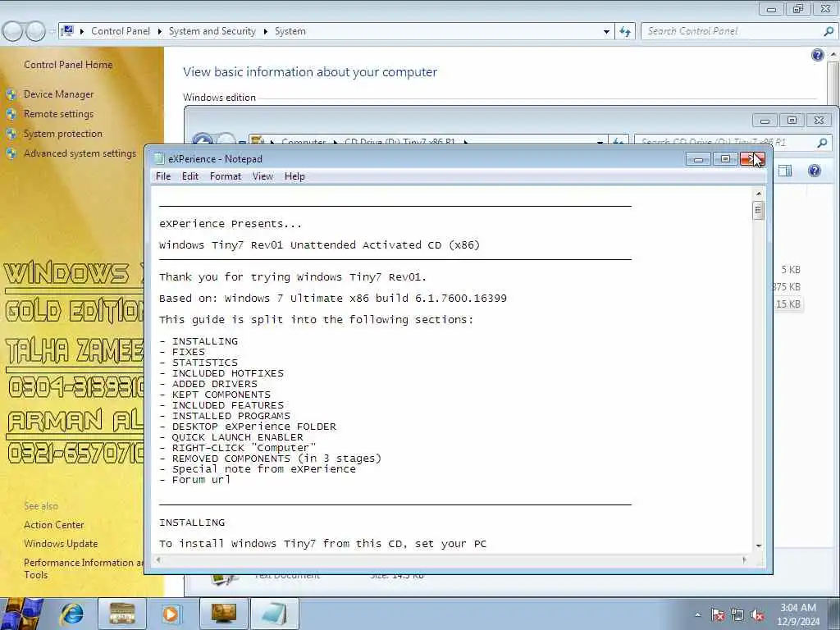Click the Notepad vertical scrollbar thumb
This screenshot has height=630, width=840.
(758, 210)
